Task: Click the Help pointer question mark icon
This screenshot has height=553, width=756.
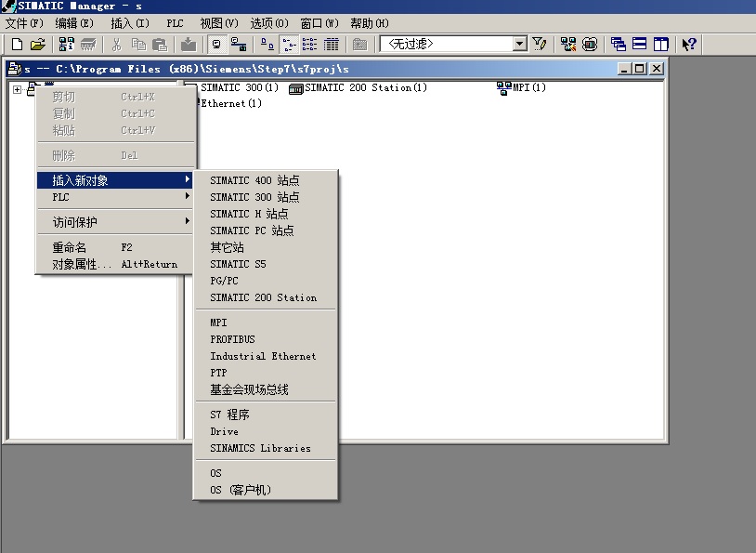Action: (x=688, y=44)
